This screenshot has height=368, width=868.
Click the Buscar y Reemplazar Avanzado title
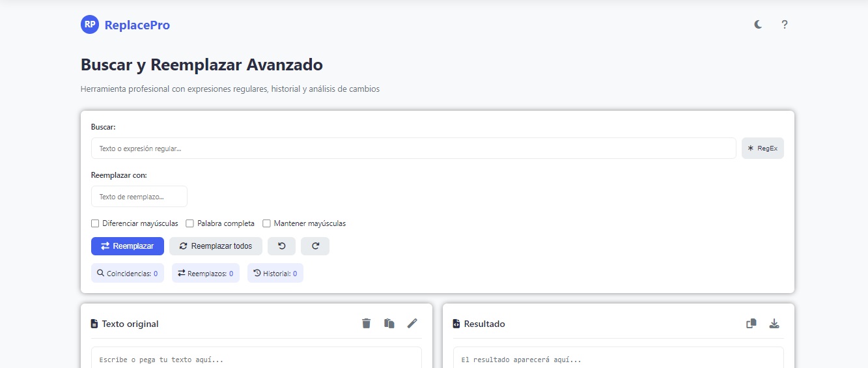(202, 65)
